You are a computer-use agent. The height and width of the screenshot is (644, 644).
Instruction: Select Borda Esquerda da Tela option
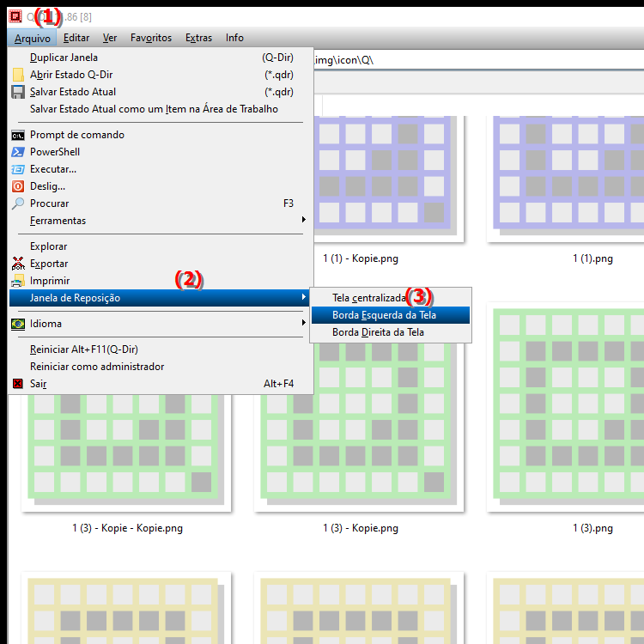tap(384, 315)
